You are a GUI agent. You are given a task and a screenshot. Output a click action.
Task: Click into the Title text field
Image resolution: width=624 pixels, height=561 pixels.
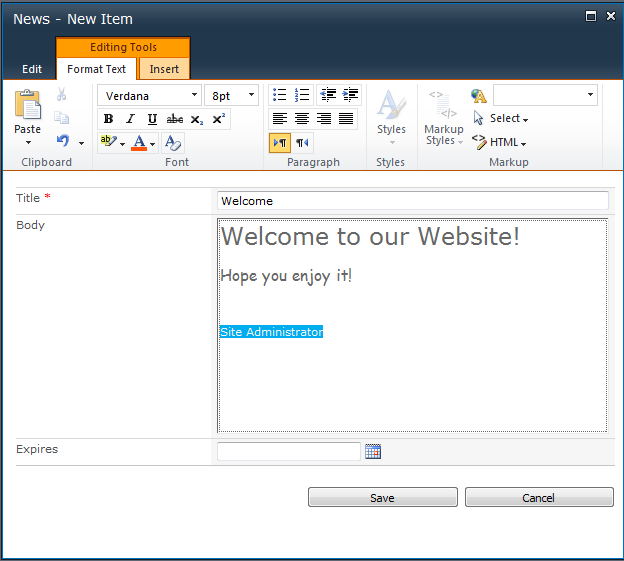(412, 201)
